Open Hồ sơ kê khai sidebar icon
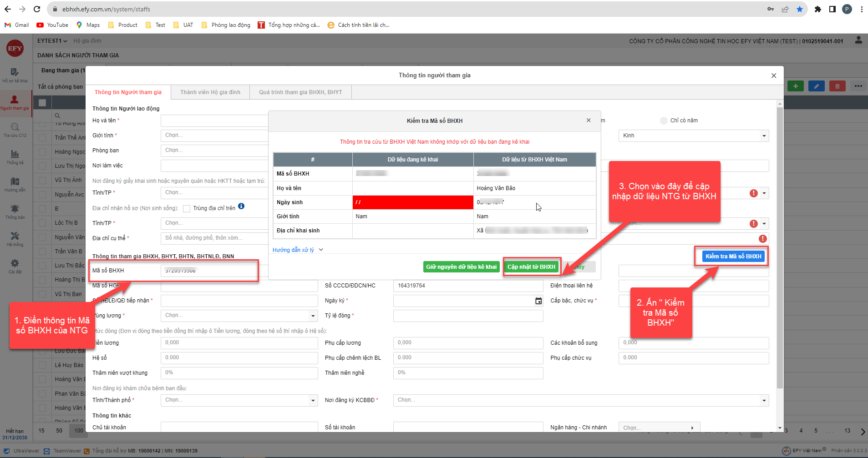Image resolution: width=868 pixels, height=458 pixels. click(15, 73)
